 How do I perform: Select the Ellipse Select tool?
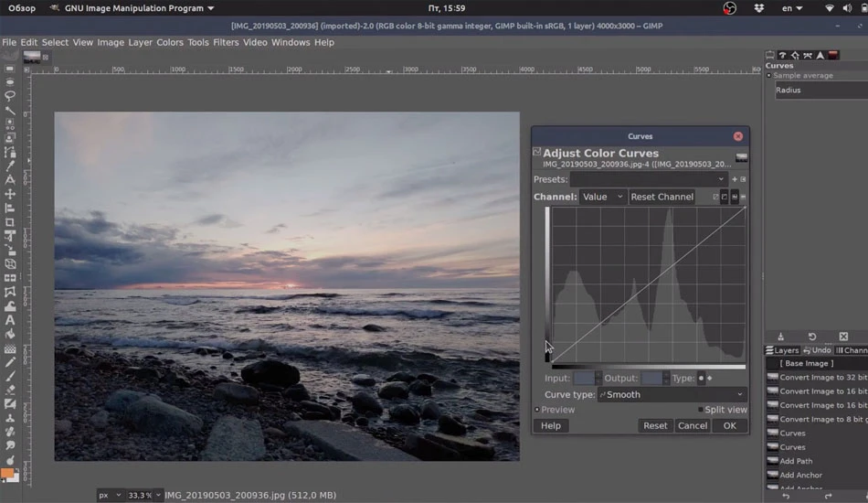10,82
